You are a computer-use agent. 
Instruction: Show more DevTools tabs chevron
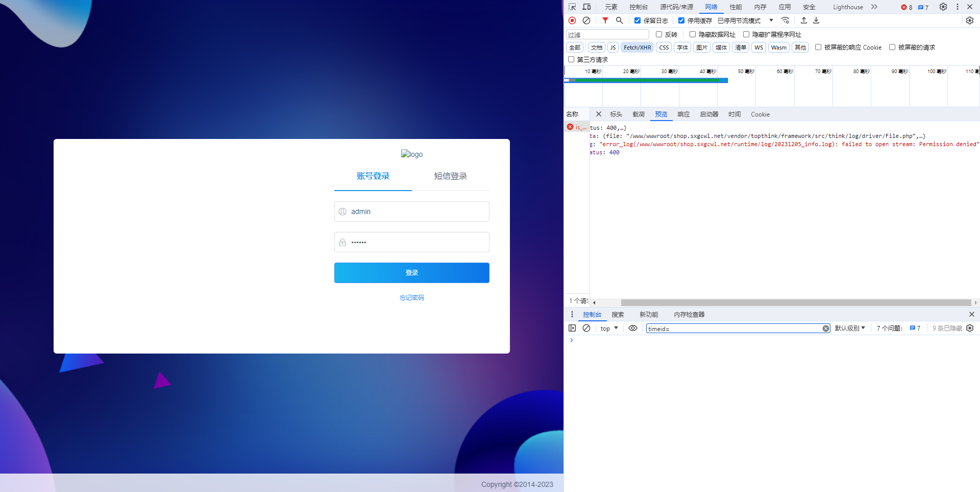coord(874,7)
